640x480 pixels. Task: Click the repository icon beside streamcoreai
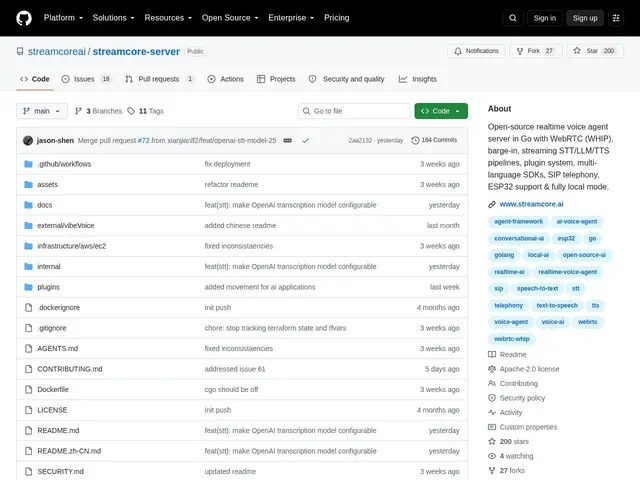click(x=20, y=51)
